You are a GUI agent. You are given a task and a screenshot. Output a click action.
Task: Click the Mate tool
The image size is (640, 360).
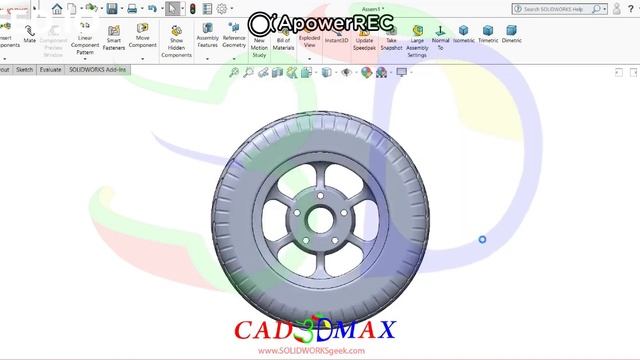point(29,34)
